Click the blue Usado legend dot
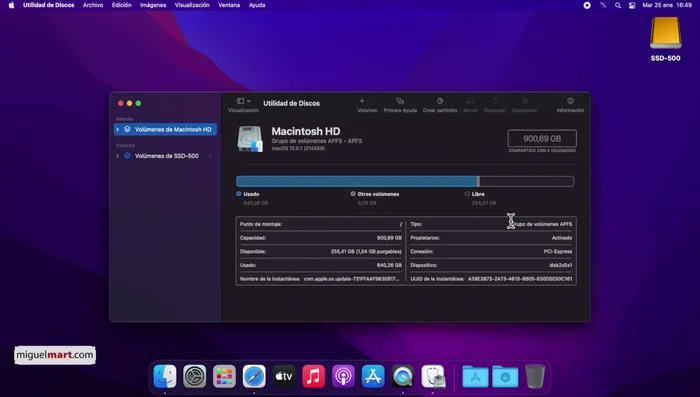Image resolution: width=700 pixels, height=397 pixels. (x=239, y=194)
